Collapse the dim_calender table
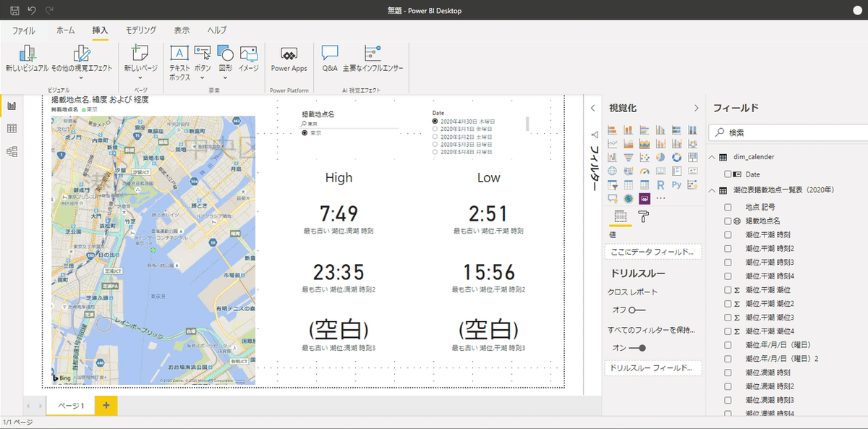The width and height of the screenshot is (868, 429). [x=712, y=157]
